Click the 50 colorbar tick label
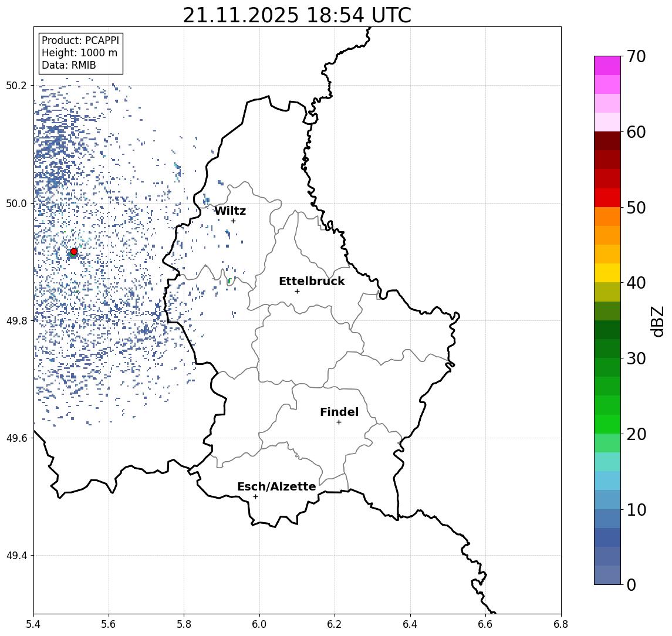The width and height of the screenshot is (672, 636). [636, 208]
